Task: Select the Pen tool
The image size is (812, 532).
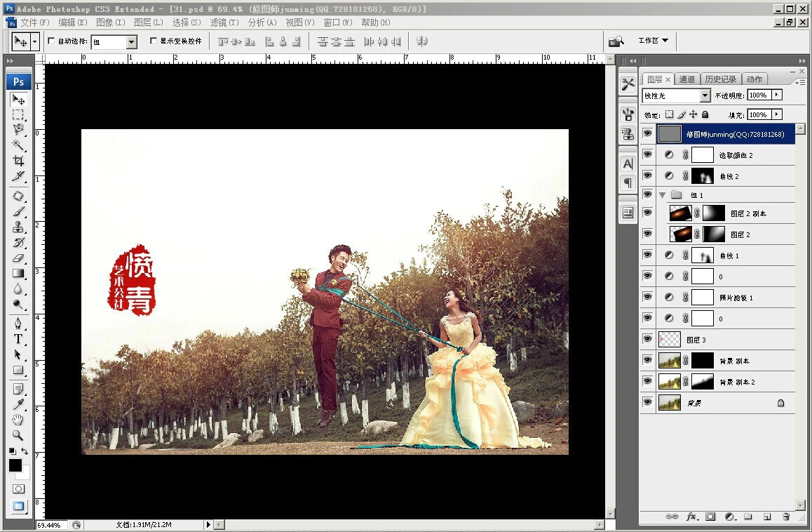Action: [18, 324]
